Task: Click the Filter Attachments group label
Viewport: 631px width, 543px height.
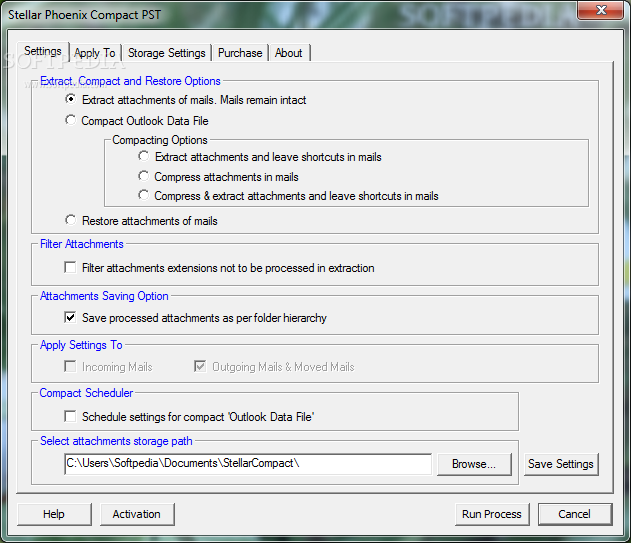Action: (x=82, y=244)
